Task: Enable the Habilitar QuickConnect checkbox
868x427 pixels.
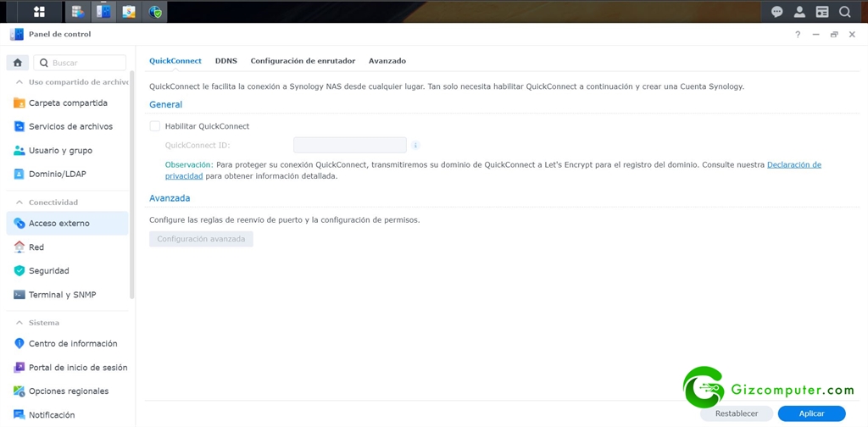Action: [x=155, y=126]
